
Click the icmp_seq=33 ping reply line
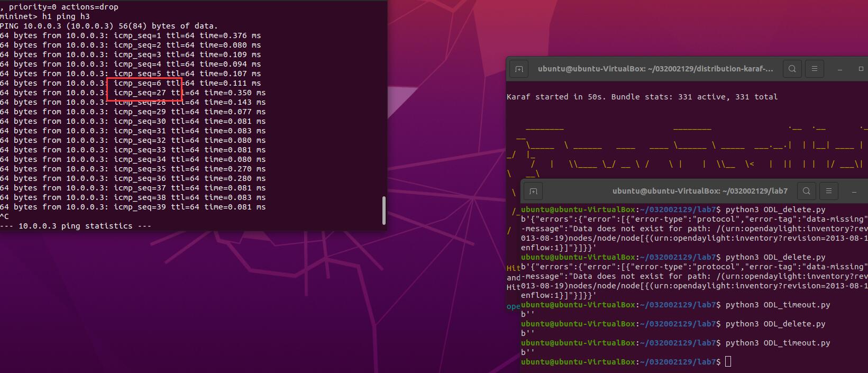pos(133,150)
